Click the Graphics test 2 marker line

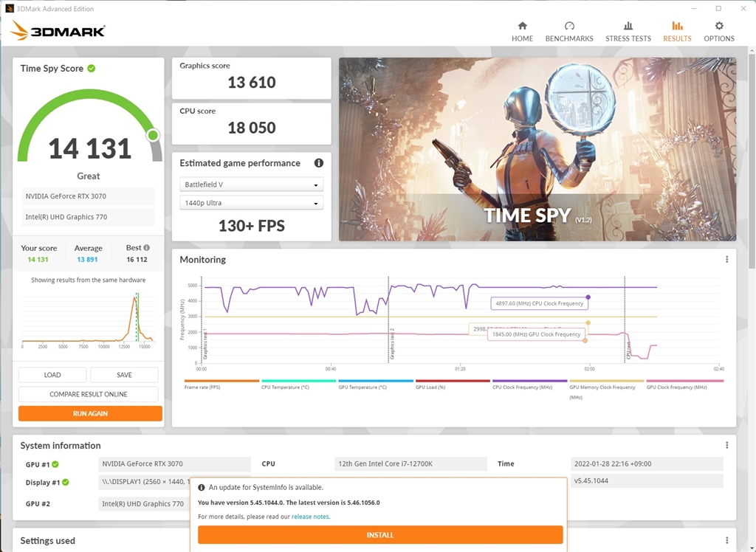[388, 320]
